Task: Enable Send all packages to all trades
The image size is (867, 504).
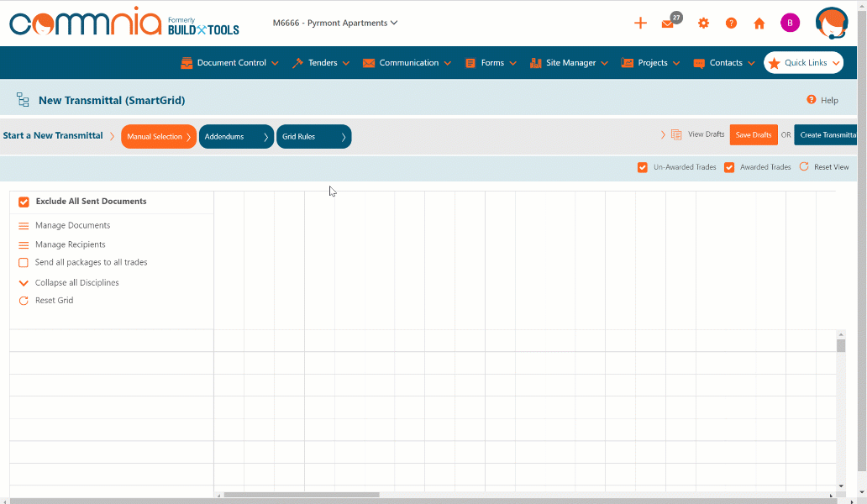Action: (x=24, y=262)
